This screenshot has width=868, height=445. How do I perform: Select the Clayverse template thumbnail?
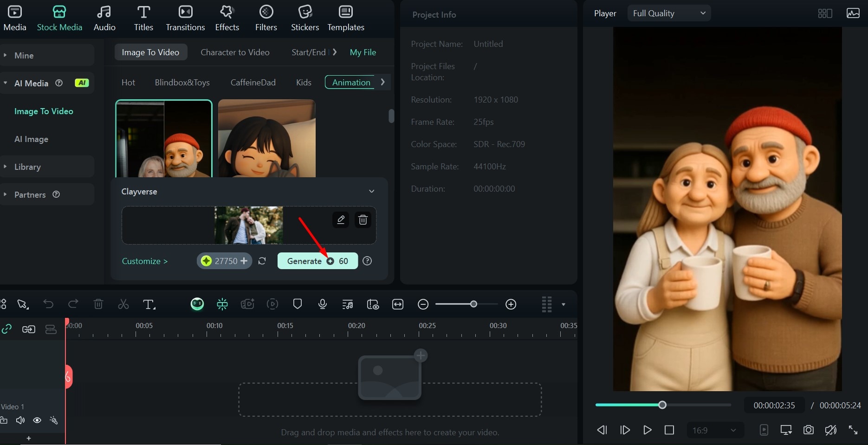click(x=164, y=138)
